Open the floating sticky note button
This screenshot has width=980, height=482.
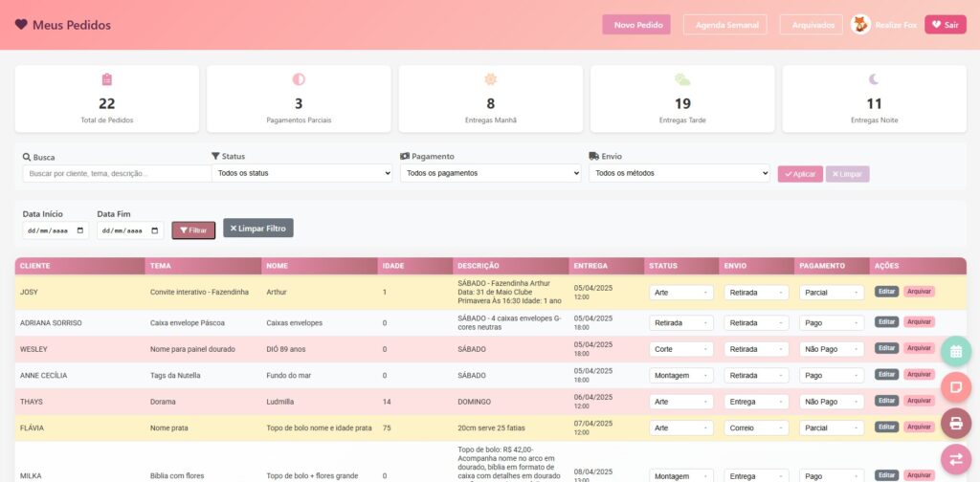956,387
